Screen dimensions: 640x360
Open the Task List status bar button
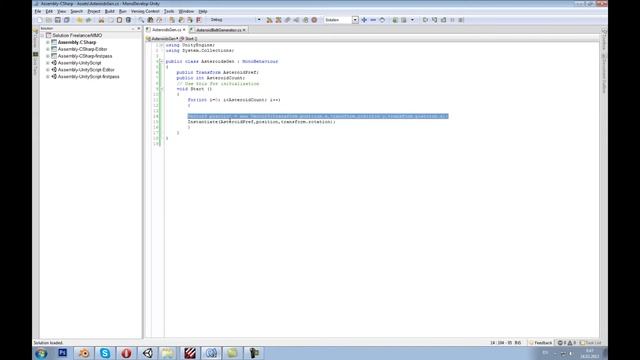pos(591,343)
